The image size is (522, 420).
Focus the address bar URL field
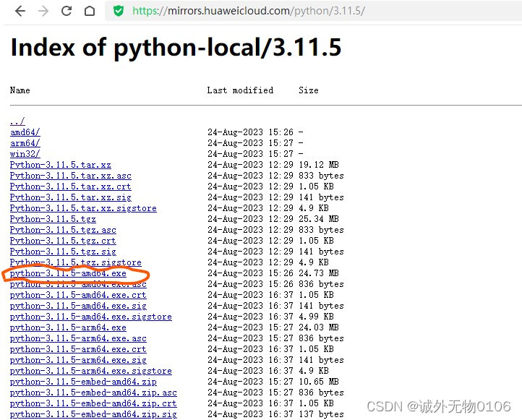(x=313, y=11)
